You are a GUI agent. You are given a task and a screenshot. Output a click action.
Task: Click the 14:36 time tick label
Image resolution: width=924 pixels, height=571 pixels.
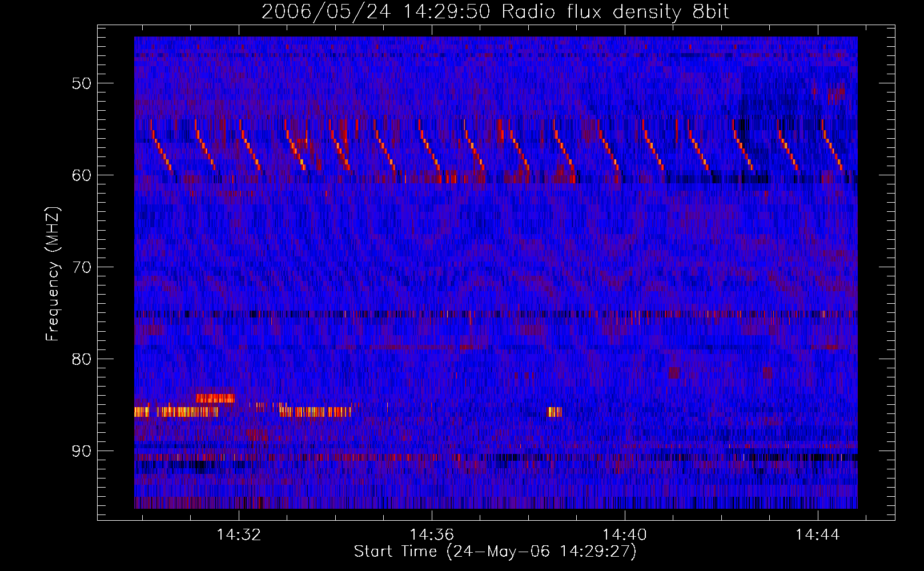(x=432, y=535)
